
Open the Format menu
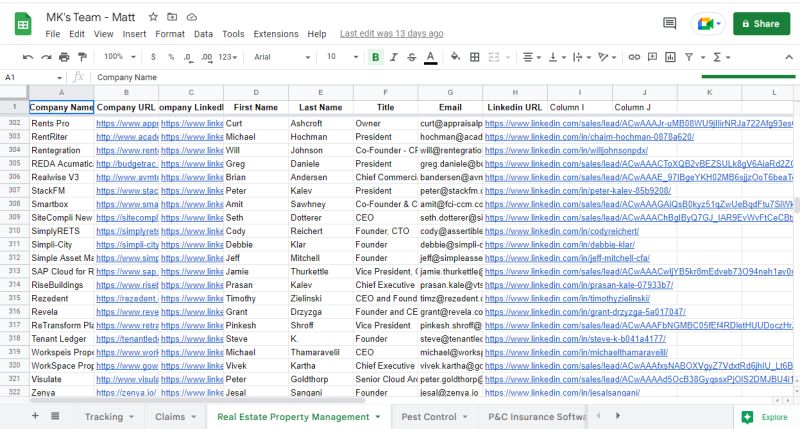170,34
